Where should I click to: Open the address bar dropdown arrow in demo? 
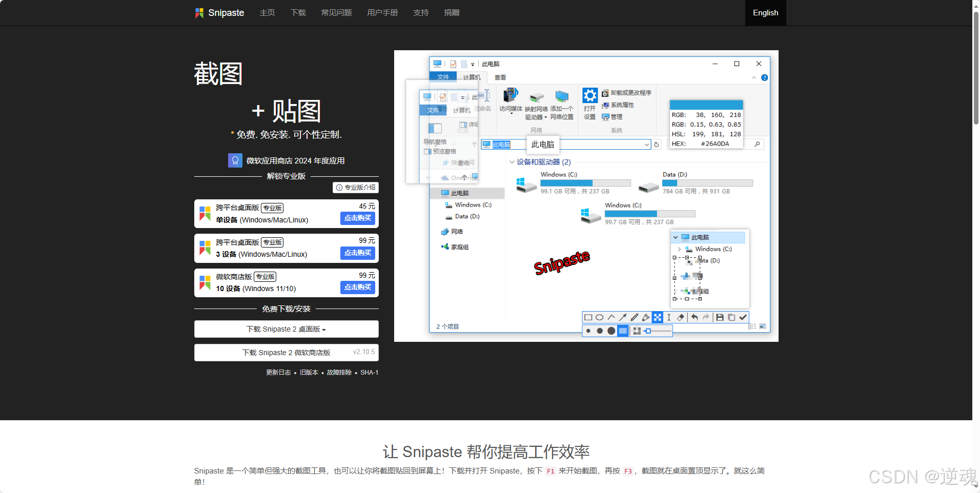click(x=647, y=145)
